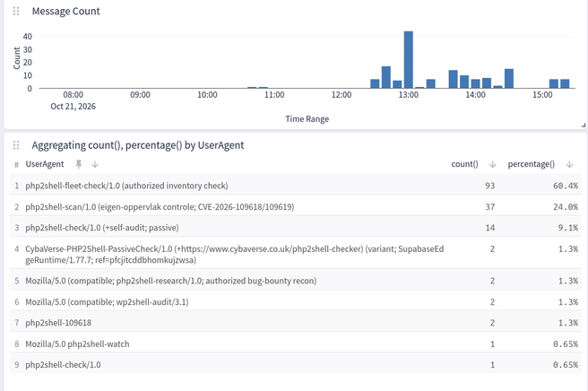Select php2shell-research/1.0 bug-bounty recon row
The width and height of the screenshot is (588, 391).
click(296, 281)
